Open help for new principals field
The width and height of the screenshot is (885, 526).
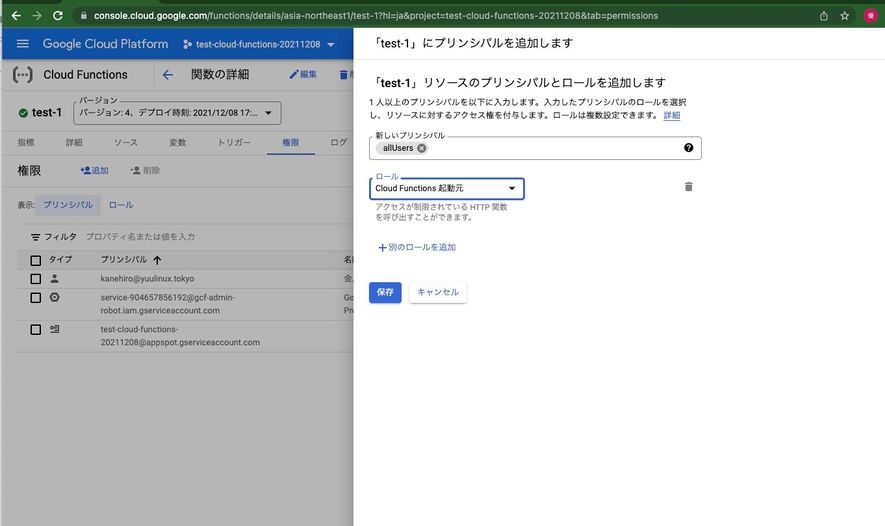click(689, 147)
